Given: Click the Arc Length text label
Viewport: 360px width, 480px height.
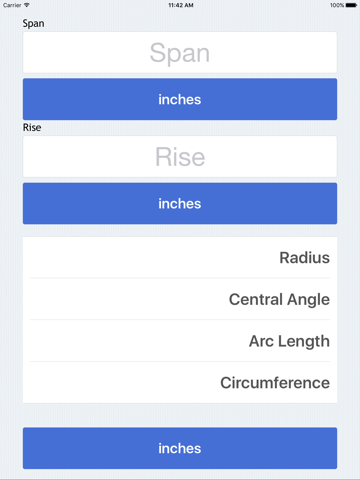Looking at the screenshot, I should pos(289,341).
